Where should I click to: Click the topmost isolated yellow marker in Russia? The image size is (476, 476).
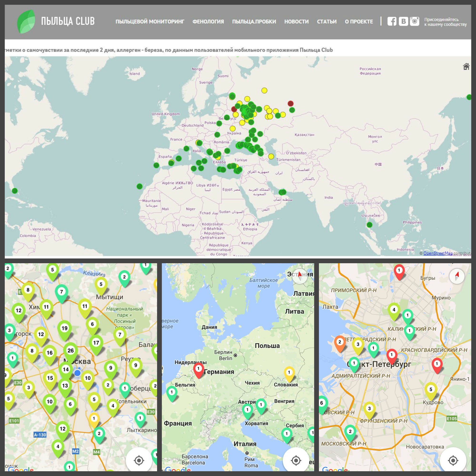264,90
